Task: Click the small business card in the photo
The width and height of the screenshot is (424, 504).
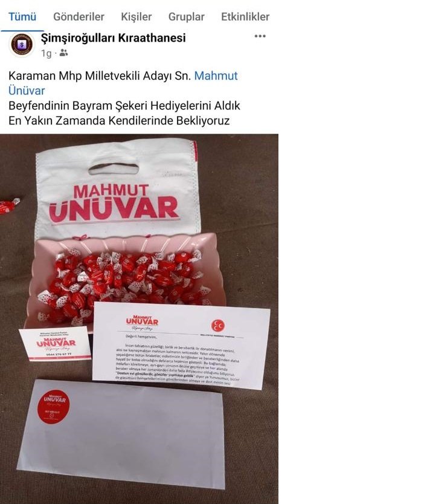Action: 54,344
